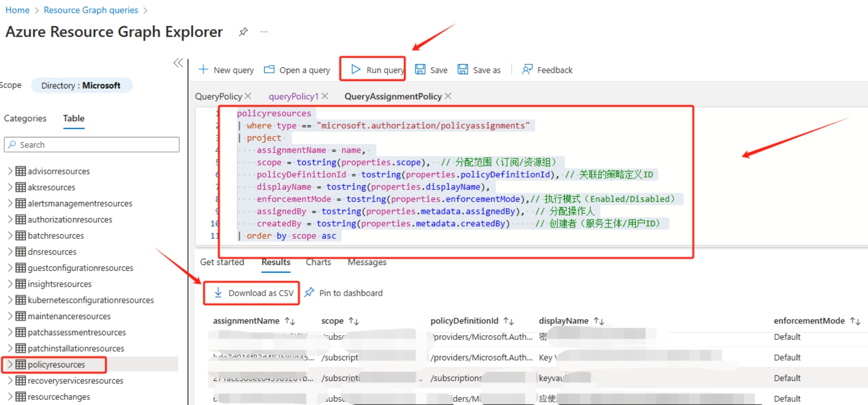
Task: Expand the batchresources table
Action: point(10,235)
